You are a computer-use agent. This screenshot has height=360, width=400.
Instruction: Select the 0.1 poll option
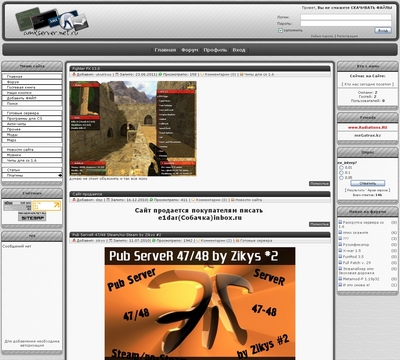[x=341, y=172]
